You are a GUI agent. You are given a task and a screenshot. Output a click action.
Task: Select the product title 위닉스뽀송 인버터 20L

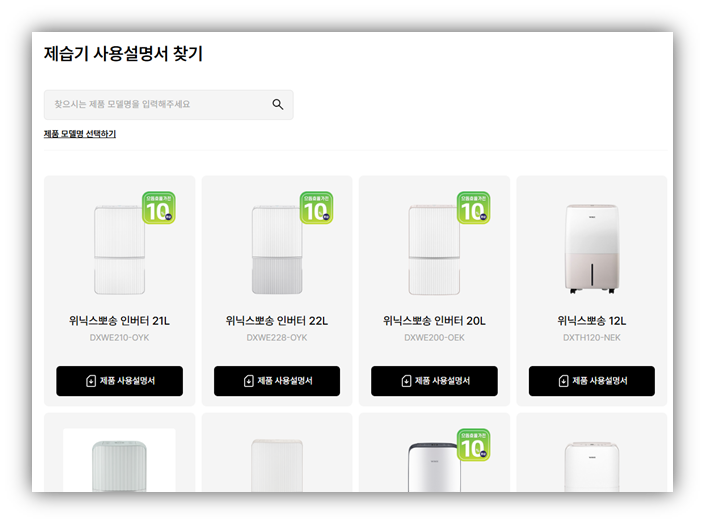[x=434, y=321]
